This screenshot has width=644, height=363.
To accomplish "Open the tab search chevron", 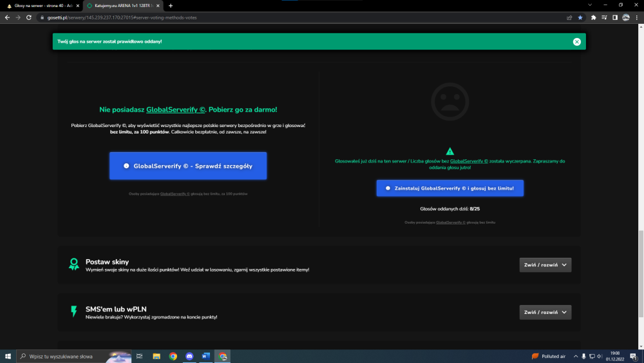I will [590, 5].
